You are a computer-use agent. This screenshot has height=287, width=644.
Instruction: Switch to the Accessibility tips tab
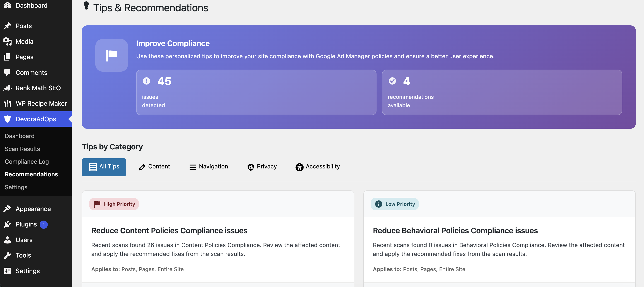click(x=317, y=167)
